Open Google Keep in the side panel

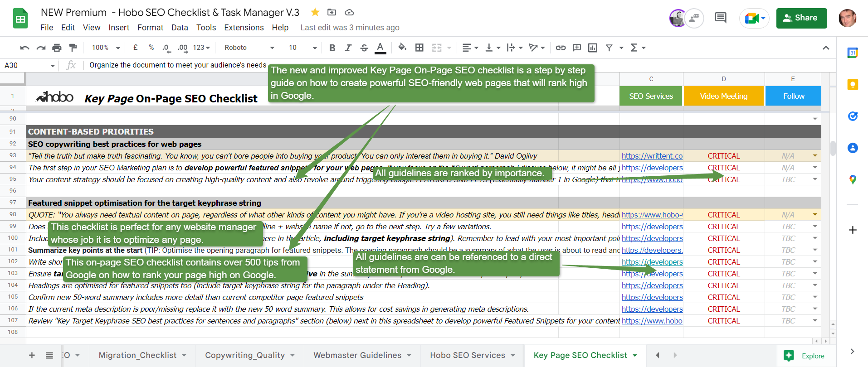tap(853, 84)
